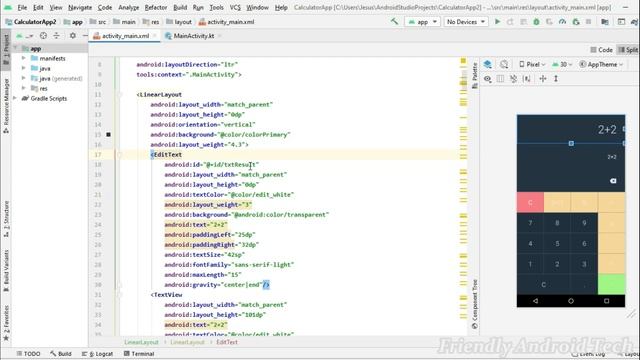
Task: Open the TODO tool window
Action: click(x=28, y=353)
